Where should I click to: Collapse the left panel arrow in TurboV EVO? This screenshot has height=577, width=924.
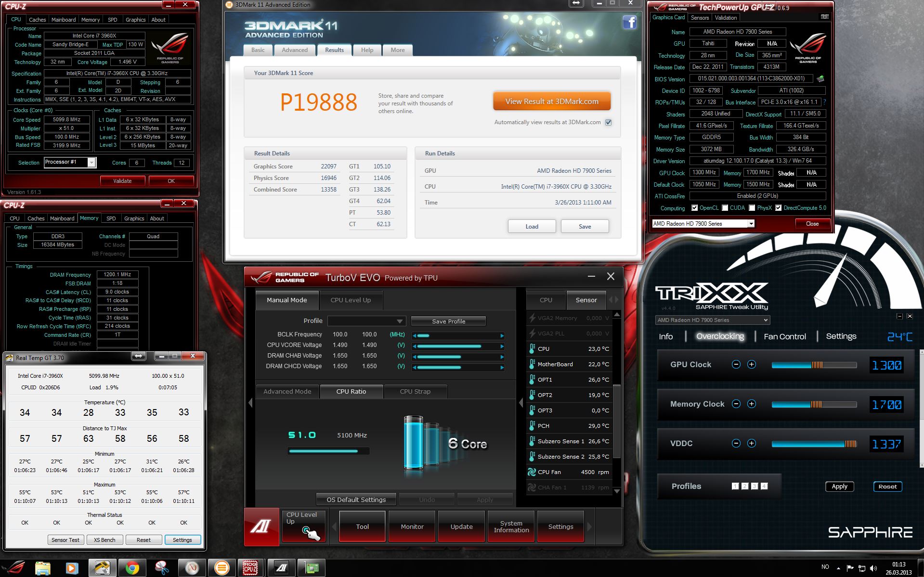coord(250,403)
